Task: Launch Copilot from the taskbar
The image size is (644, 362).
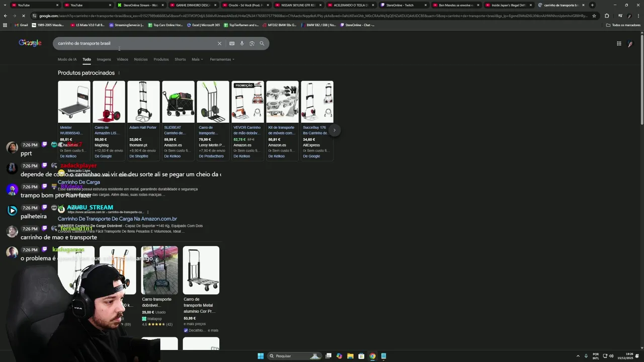Action: tap(339, 356)
